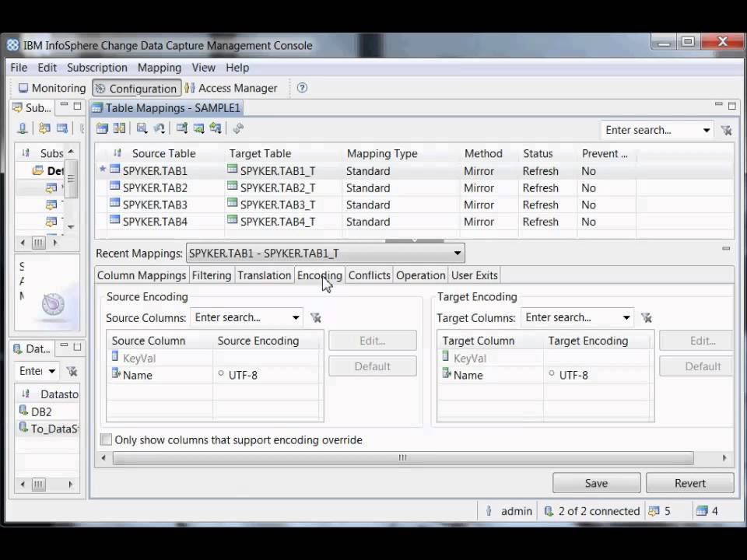
Task: Click the subscriptions count icon showing 5 in status bar
Action: 654,511
